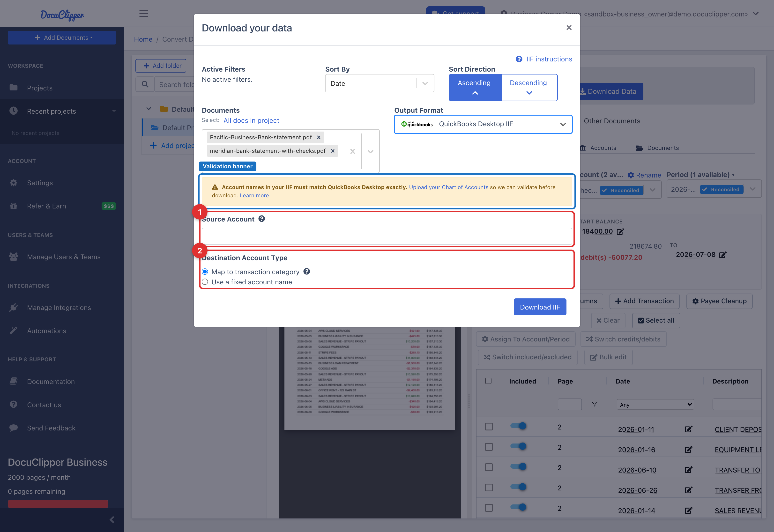Collapse the sidebar with chevron
774x532 pixels.
coord(112,519)
